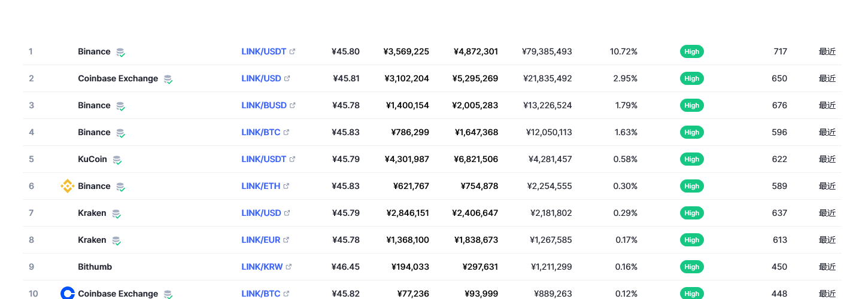
Task: Open external link icon for Kraken LINK/USD
Action: pos(287,213)
